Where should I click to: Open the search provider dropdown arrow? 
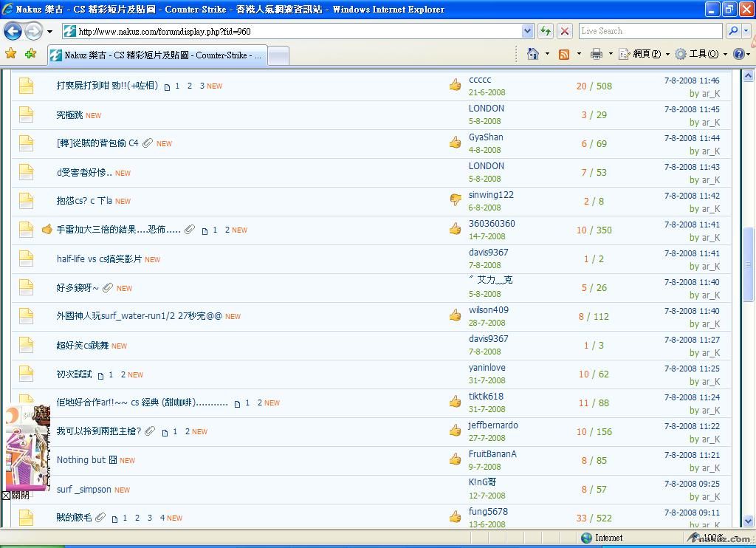[746, 31]
